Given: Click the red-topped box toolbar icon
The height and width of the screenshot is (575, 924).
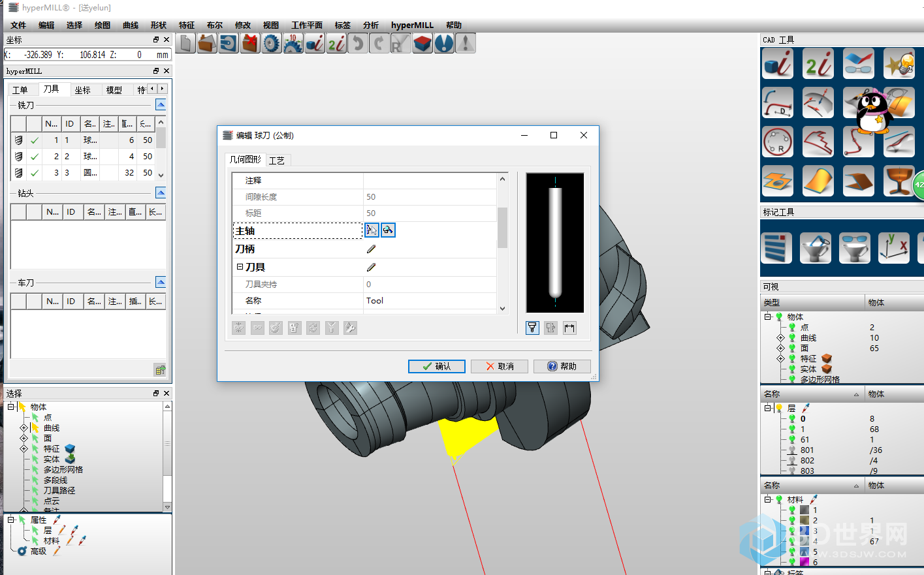Looking at the screenshot, I should pyautogui.click(x=422, y=44).
